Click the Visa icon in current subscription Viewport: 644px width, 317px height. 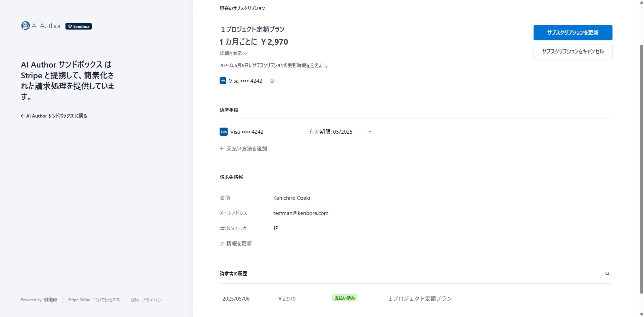pyautogui.click(x=223, y=81)
